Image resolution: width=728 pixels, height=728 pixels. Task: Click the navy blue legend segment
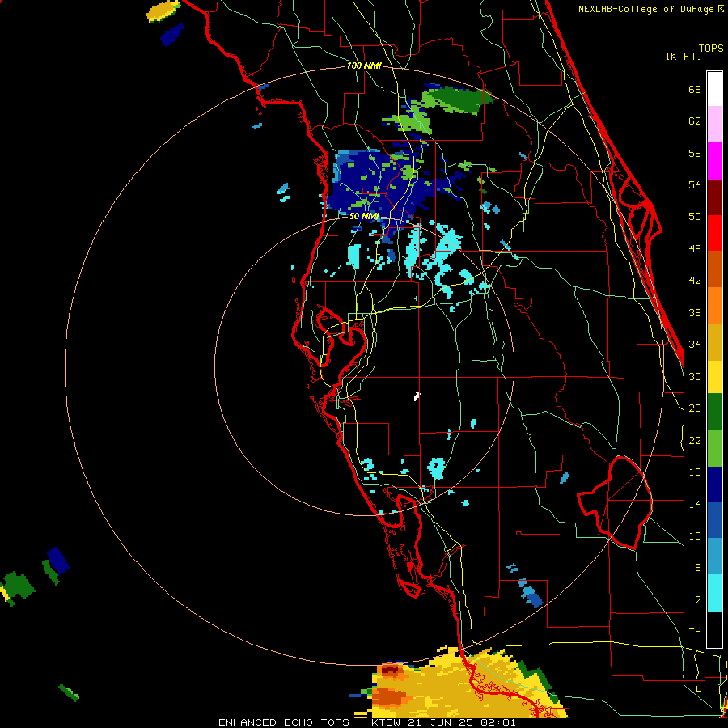(714, 485)
